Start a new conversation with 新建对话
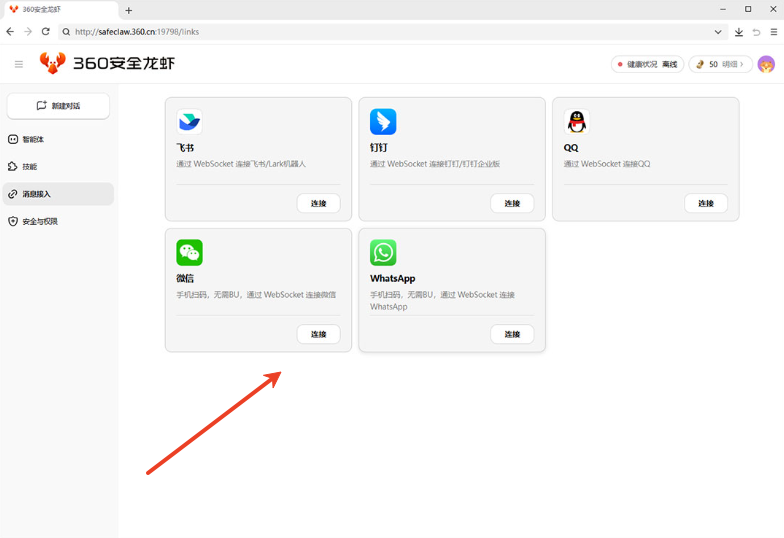Screen dimensions: 784x538 58,106
